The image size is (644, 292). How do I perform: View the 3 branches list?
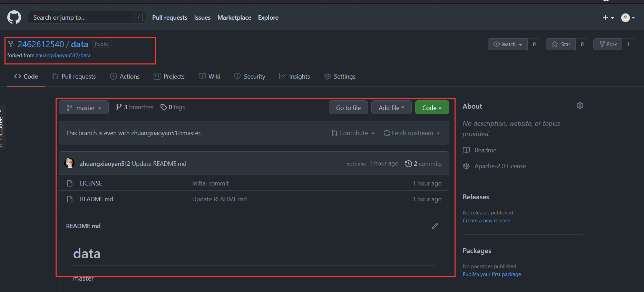pos(135,107)
